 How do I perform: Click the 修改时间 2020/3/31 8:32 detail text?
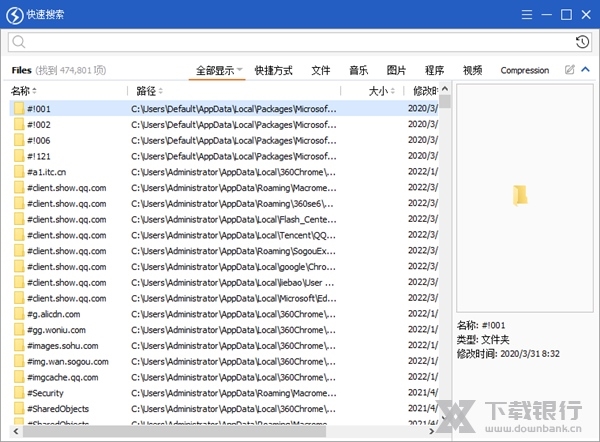tap(508, 354)
